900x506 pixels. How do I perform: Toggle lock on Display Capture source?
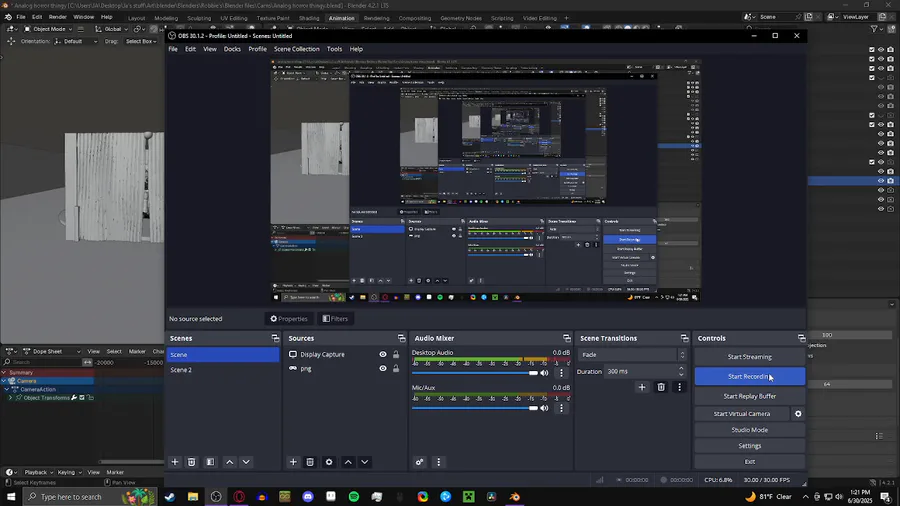(396, 355)
